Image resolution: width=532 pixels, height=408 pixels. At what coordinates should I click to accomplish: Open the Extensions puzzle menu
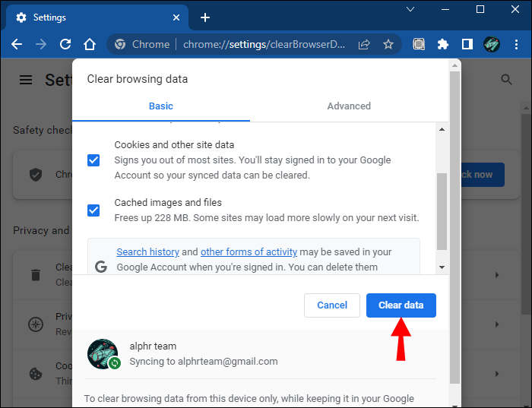point(443,44)
